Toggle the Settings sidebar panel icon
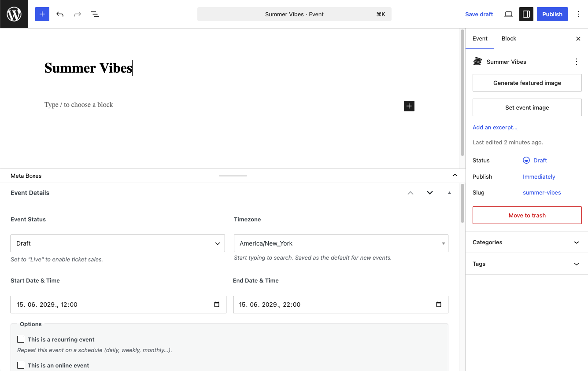The width and height of the screenshot is (588, 371). click(x=526, y=14)
